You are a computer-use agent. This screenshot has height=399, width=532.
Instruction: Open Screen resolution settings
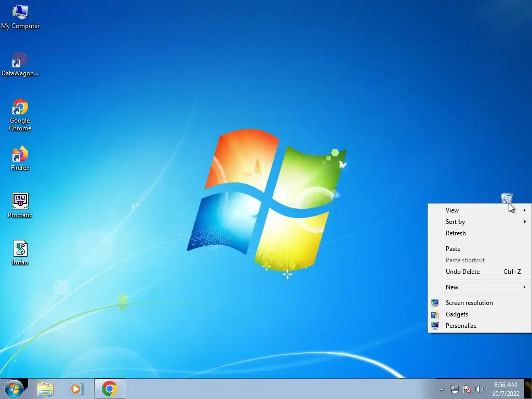click(480, 303)
